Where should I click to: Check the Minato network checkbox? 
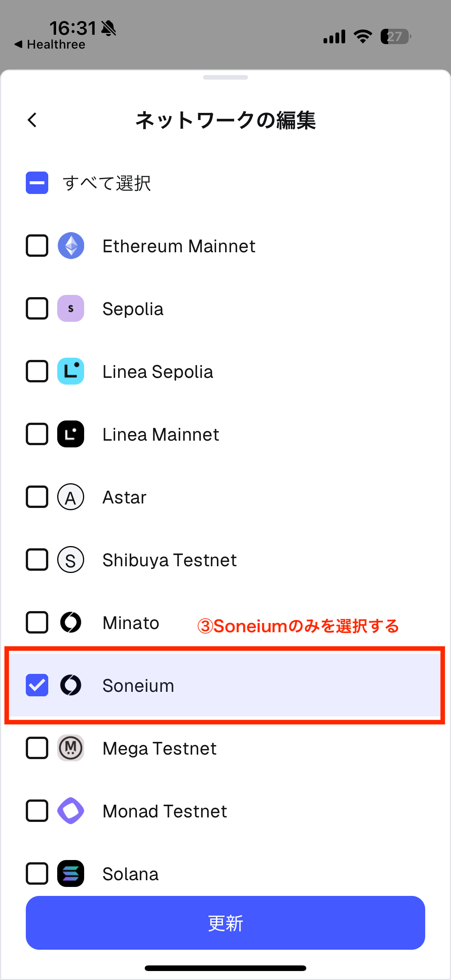37,622
